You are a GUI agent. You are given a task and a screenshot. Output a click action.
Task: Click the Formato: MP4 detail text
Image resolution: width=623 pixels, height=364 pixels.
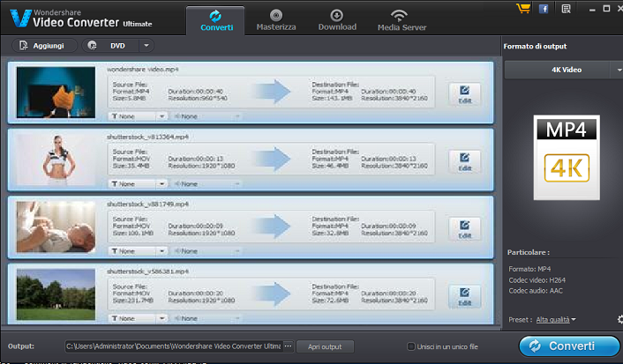click(x=529, y=269)
